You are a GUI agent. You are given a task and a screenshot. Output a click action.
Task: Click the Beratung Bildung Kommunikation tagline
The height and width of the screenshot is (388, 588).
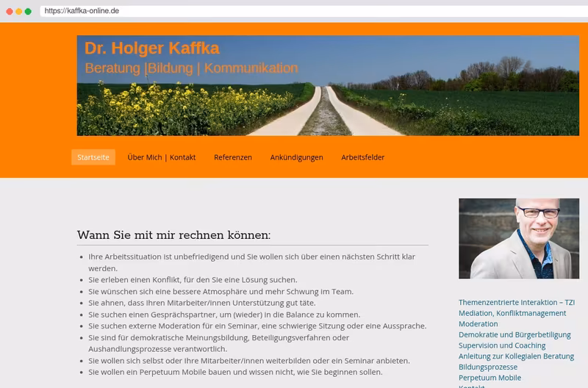[x=191, y=68]
